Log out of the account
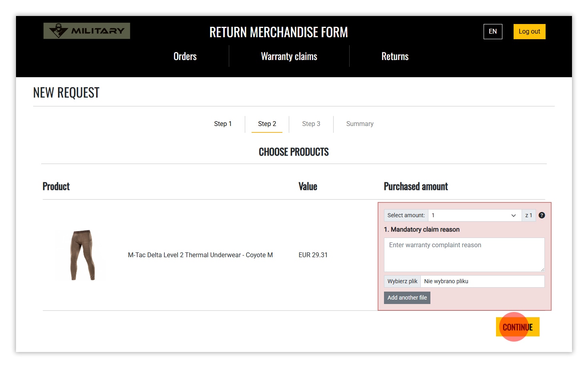This screenshot has height=368, width=588. point(529,32)
